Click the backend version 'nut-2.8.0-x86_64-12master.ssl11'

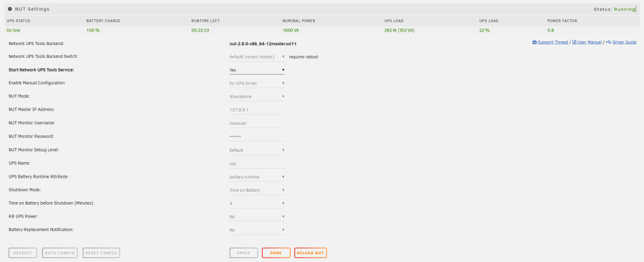click(x=263, y=44)
